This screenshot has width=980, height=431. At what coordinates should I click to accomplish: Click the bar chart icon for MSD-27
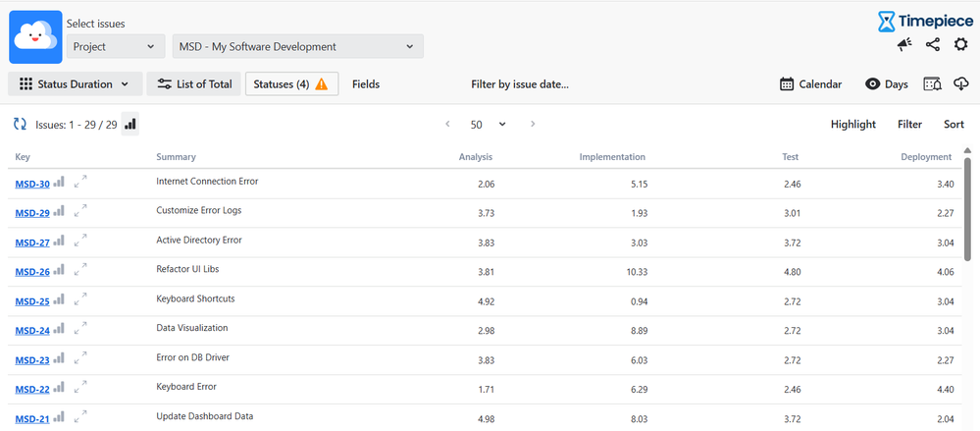coord(59,241)
